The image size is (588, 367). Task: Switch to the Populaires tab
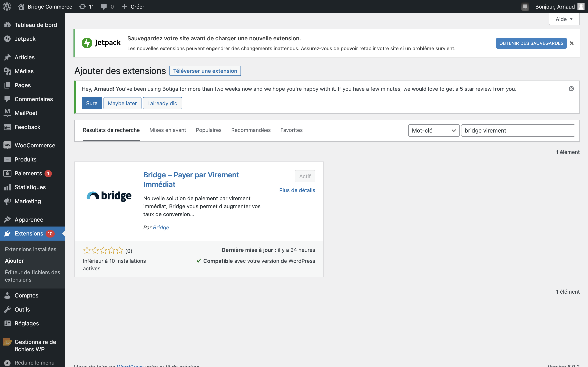(x=208, y=130)
